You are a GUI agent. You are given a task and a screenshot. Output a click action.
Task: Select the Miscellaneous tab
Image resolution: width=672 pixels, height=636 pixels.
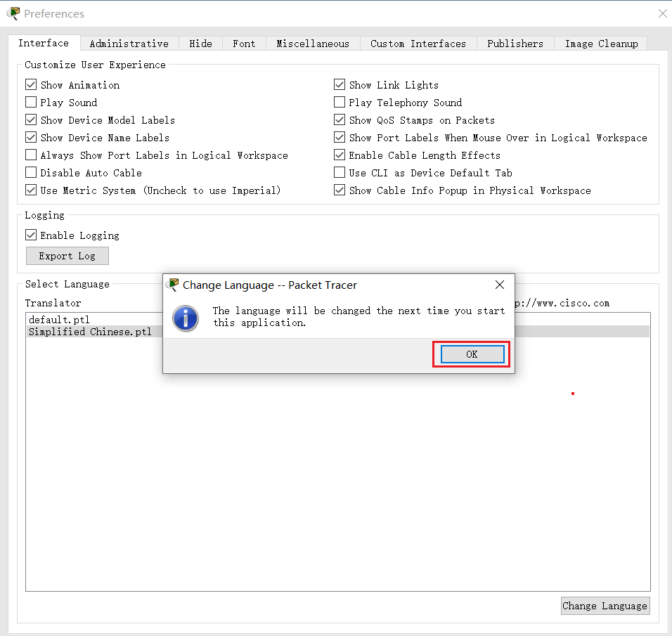(x=313, y=44)
